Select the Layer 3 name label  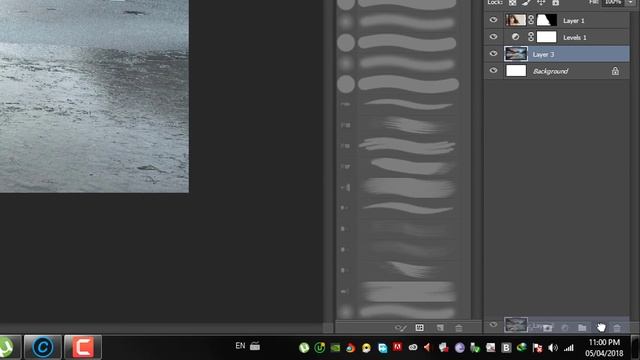543,54
